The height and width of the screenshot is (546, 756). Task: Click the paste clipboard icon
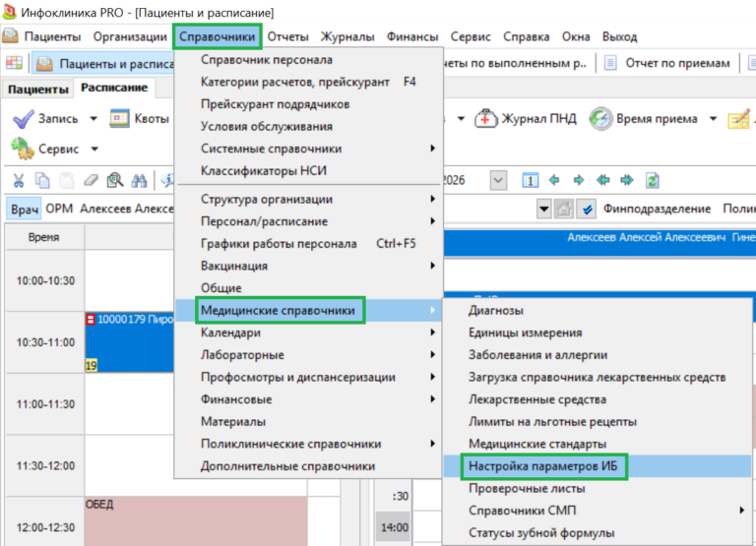coord(67,181)
